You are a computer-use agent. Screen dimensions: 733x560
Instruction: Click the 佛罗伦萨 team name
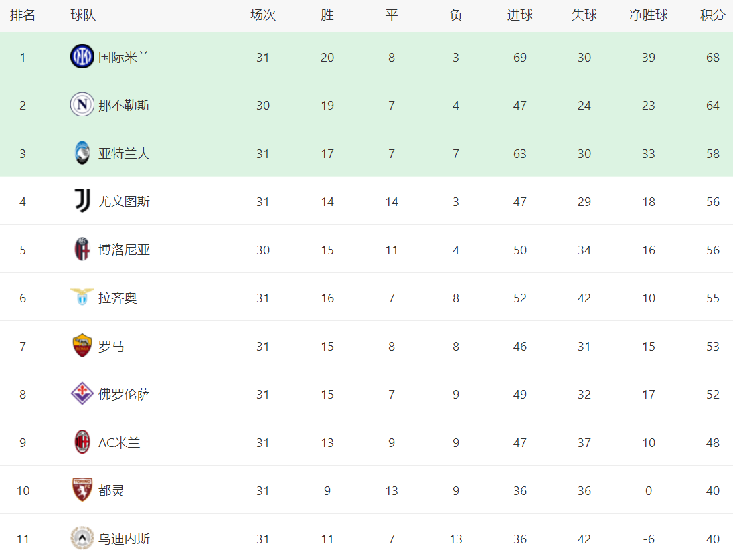(x=124, y=394)
